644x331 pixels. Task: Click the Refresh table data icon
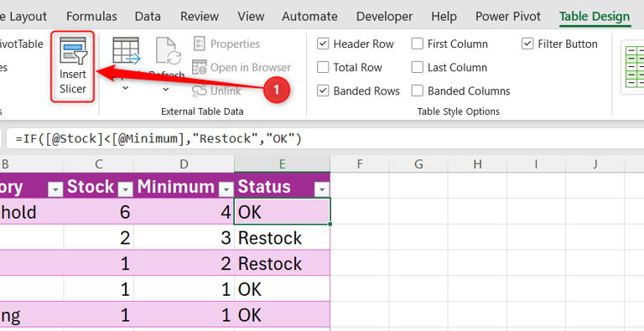click(169, 51)
